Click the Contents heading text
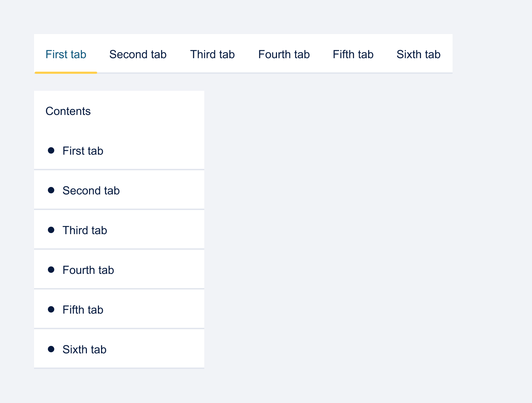The width and height of the screenshot is (532, 403). 68,111
